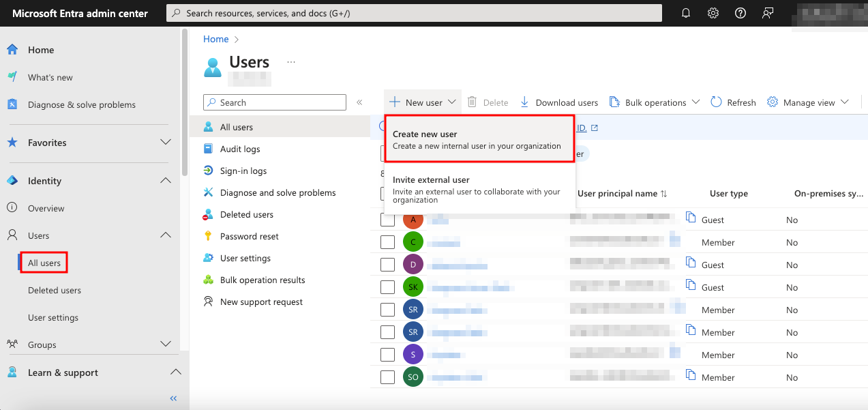Choose Invite external user from menu
868x410 pixels.
click(x=480, y=190)
